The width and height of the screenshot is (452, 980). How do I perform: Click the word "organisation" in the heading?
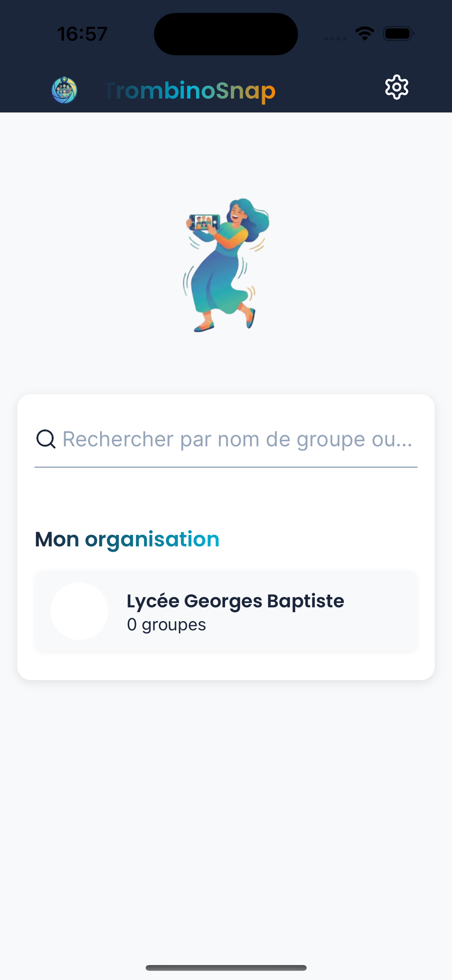coord(152,540)
